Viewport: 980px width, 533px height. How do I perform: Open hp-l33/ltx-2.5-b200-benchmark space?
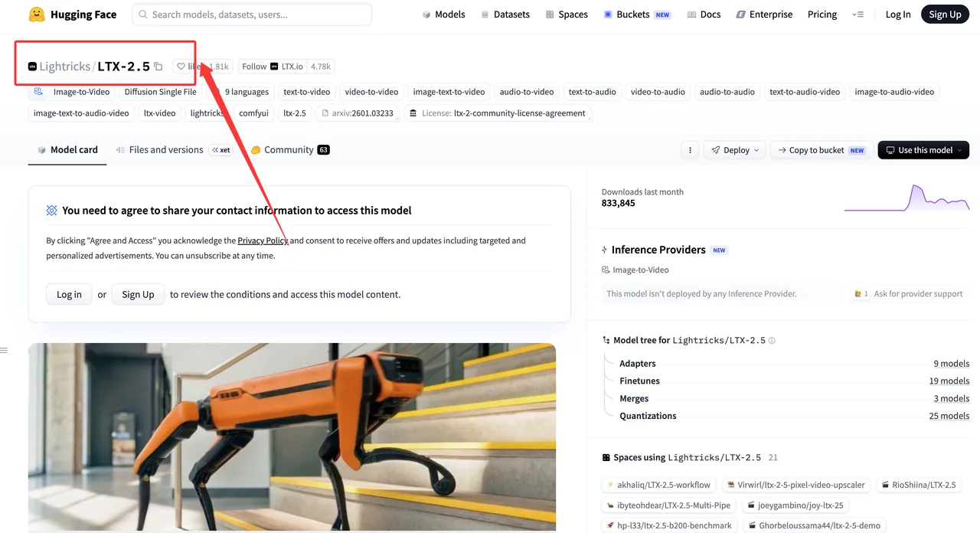[x=670, y=526]
